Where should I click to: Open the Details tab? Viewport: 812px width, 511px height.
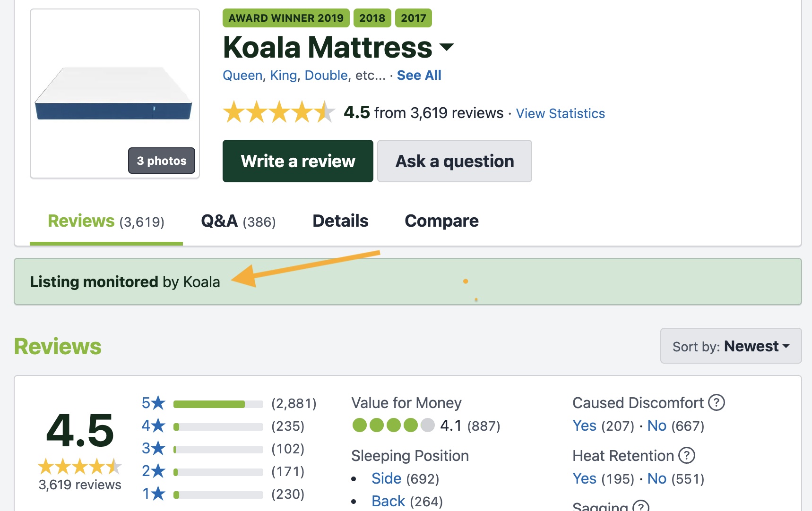click(x=340, y=221)
